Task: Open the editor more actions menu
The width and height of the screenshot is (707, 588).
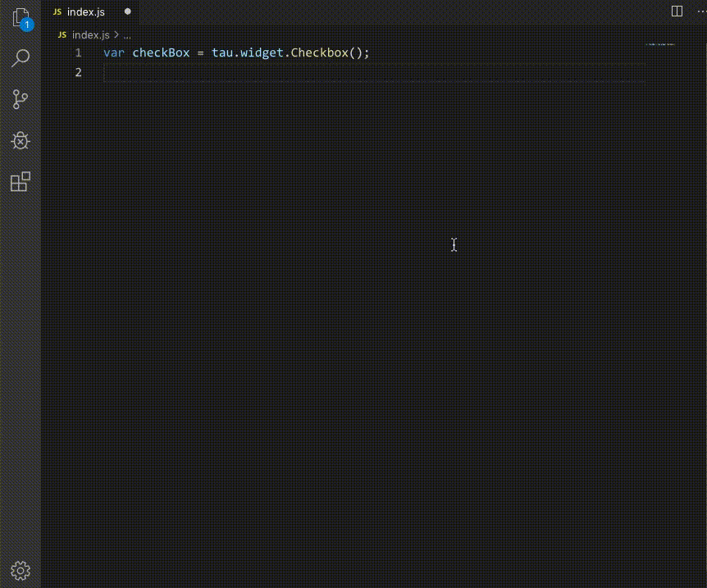Action: pos(700,11)
